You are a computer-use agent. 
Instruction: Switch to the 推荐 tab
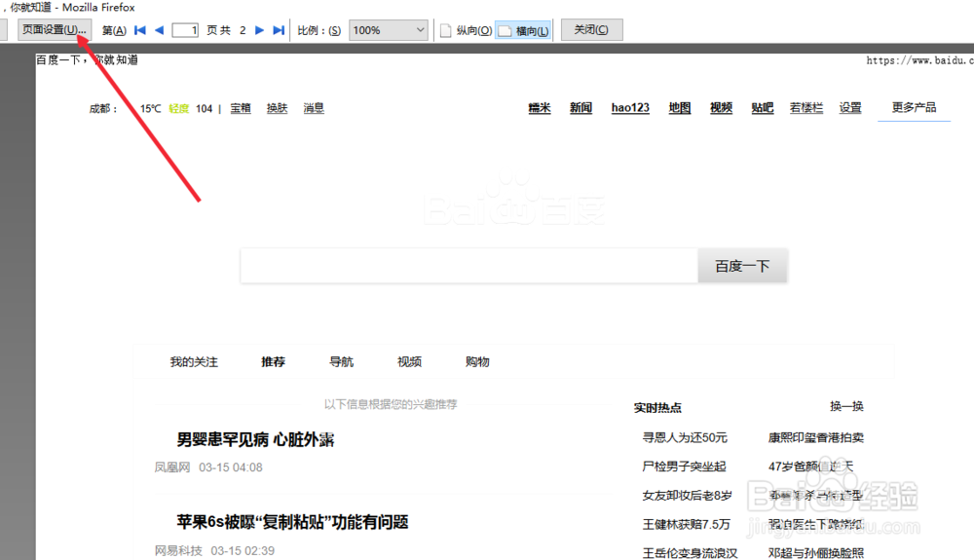(274, 362)
